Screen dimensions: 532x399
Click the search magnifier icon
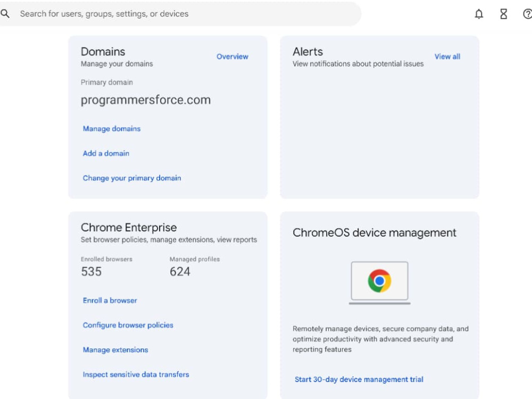[x=5, y=14]
